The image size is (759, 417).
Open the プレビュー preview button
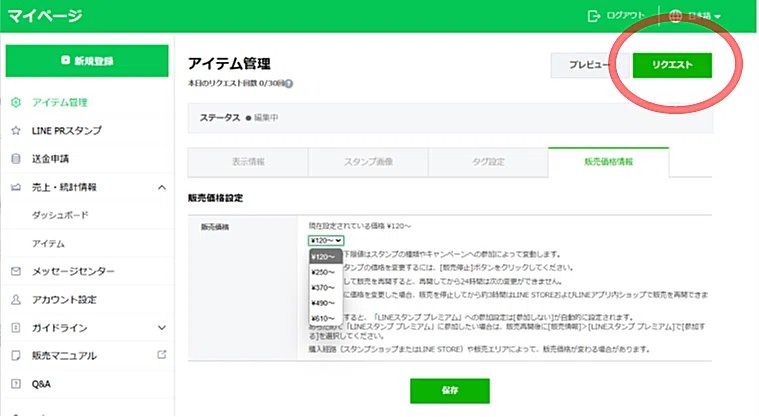pyautogui.click(x=590, y=65)
